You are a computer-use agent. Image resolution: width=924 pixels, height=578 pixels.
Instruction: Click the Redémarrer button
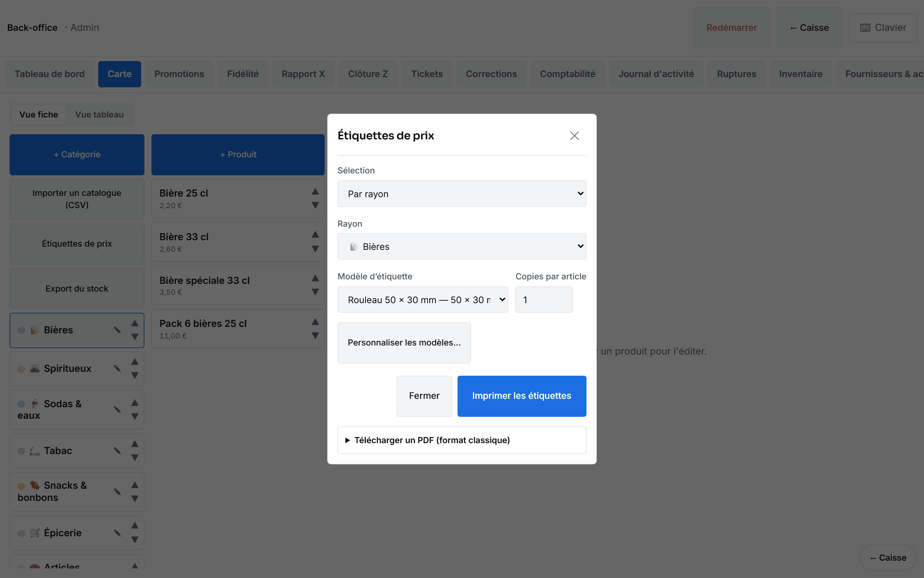click(x=731, y=28)
